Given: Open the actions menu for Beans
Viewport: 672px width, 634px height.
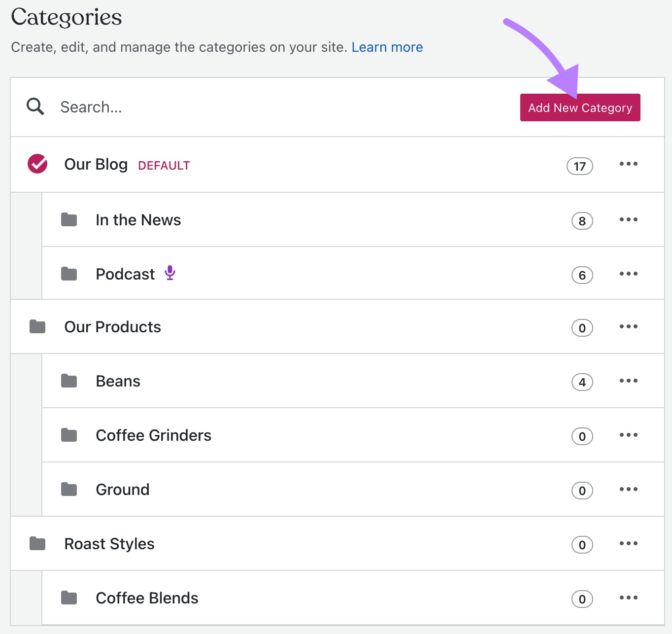Looking at the screenshot, I should [x=628, y=381].
